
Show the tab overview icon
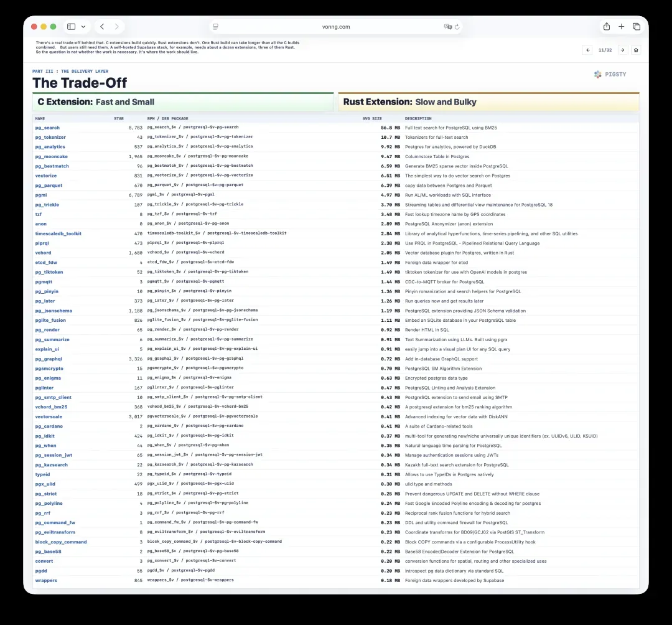tap(637, 27)
